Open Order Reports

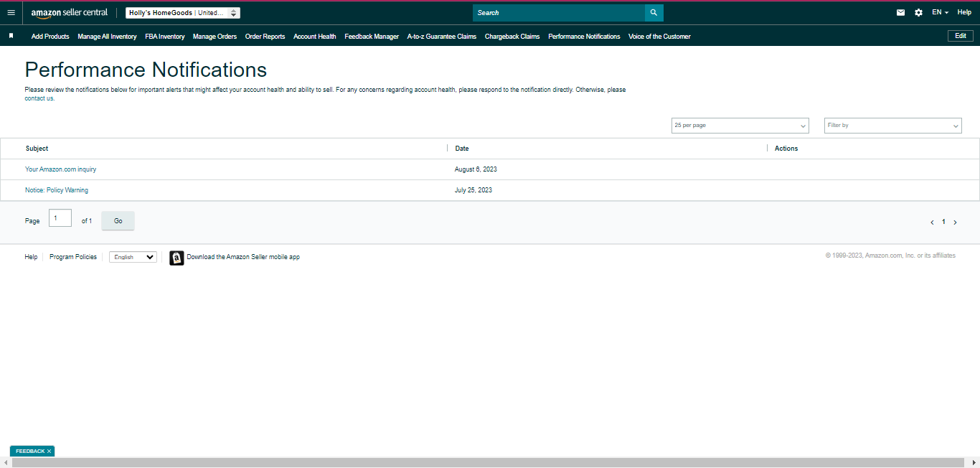(265, 37)
